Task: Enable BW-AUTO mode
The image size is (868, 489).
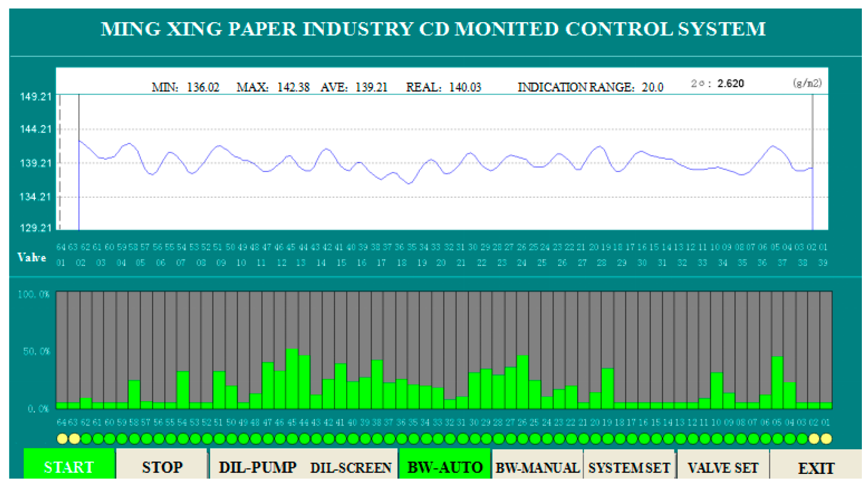Action: [x=445, y=468]
